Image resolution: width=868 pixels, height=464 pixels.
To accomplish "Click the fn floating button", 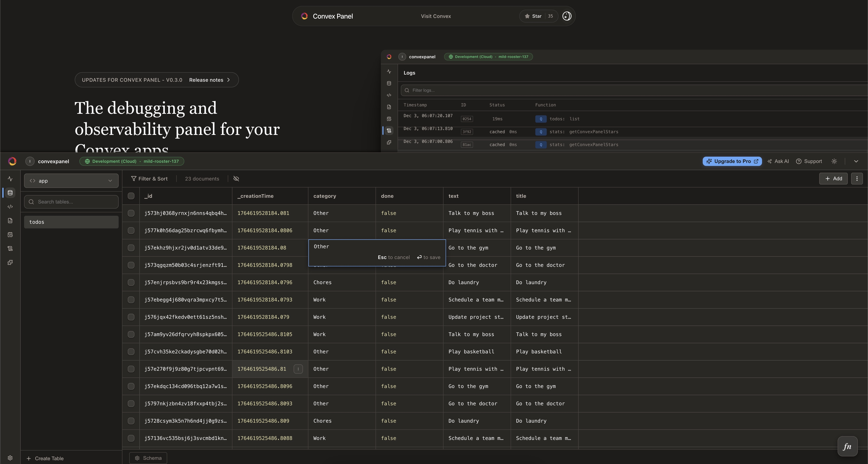I will tap(847, 446).
